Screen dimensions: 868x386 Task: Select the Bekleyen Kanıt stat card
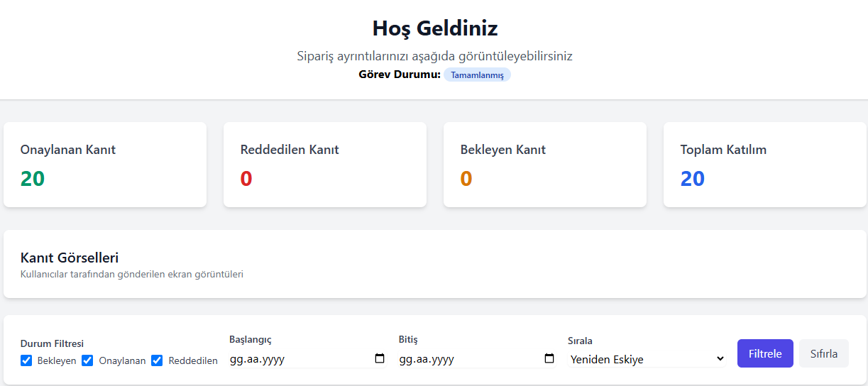point(545,165)
